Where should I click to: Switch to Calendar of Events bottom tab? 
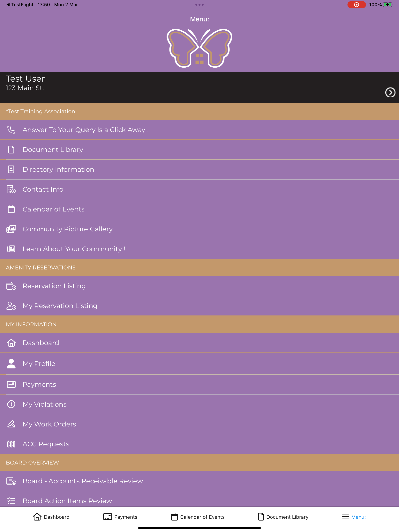coord(198,517)
